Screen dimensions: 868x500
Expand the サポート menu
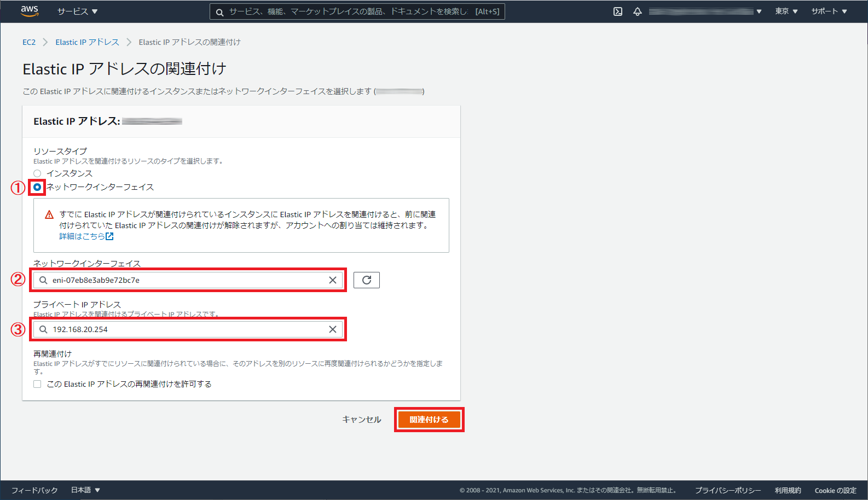pyautogui.click(x=829, y=11)
